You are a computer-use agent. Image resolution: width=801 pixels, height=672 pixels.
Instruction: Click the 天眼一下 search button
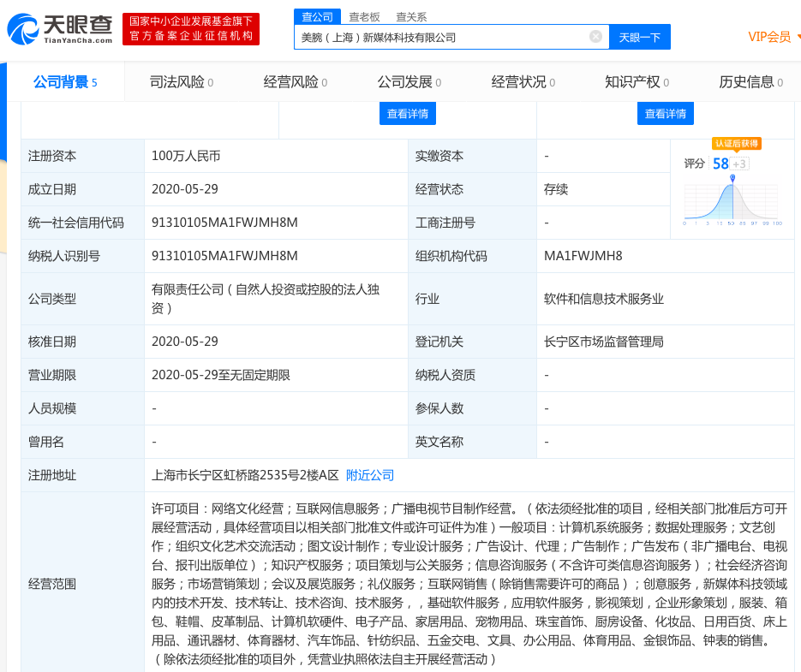(640, 38)
